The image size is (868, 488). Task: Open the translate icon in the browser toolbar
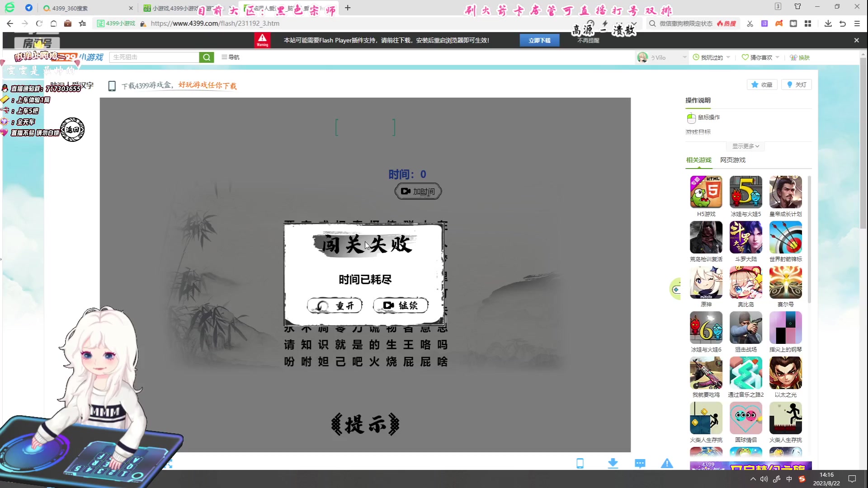pos(764,23)
